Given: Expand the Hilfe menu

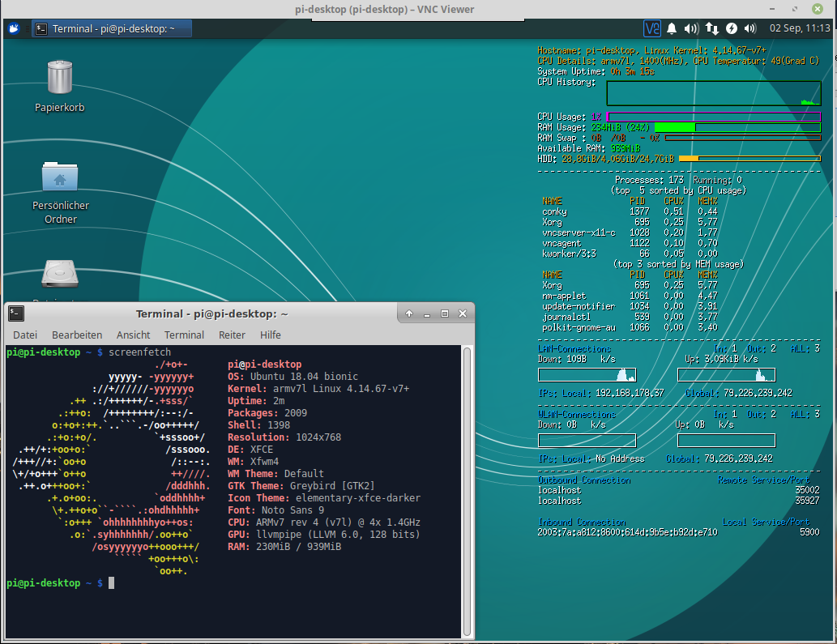Looking at the screenshot, I should click(271, 335).
